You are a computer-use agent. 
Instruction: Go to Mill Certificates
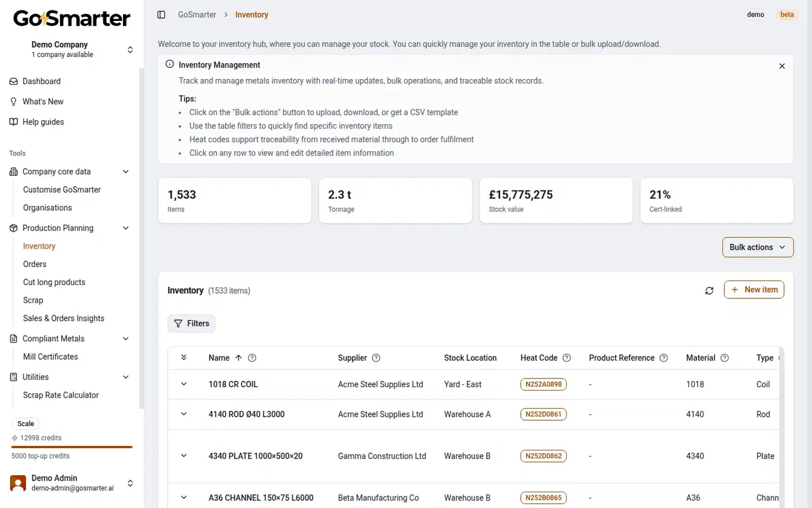(x=50, y=357)
